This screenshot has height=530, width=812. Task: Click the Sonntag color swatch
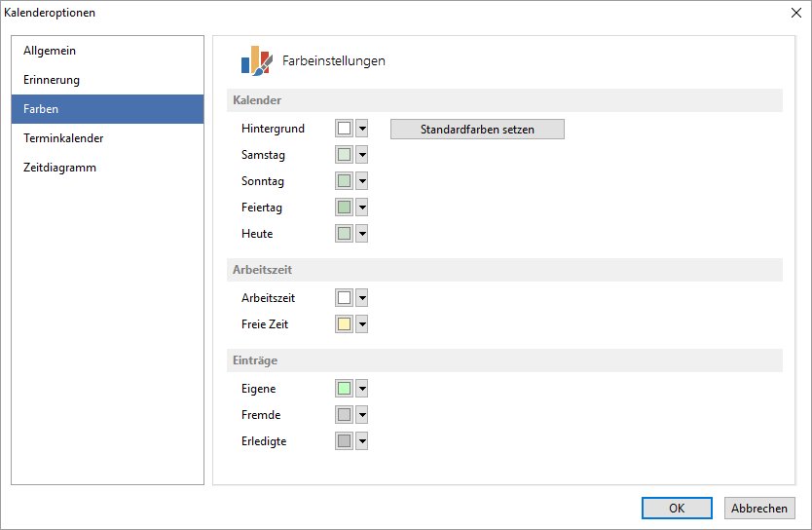pyautogui.click(x=344, y=181)
